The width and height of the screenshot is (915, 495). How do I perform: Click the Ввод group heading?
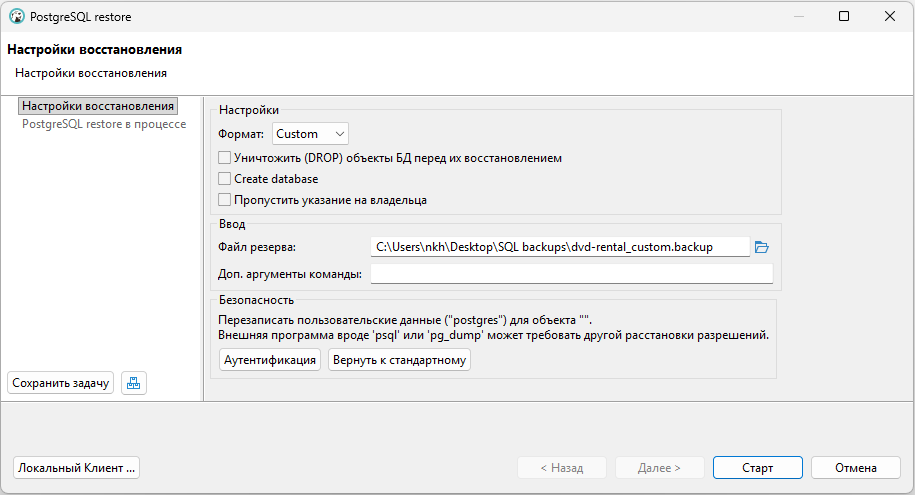click(x=232, y=224)
